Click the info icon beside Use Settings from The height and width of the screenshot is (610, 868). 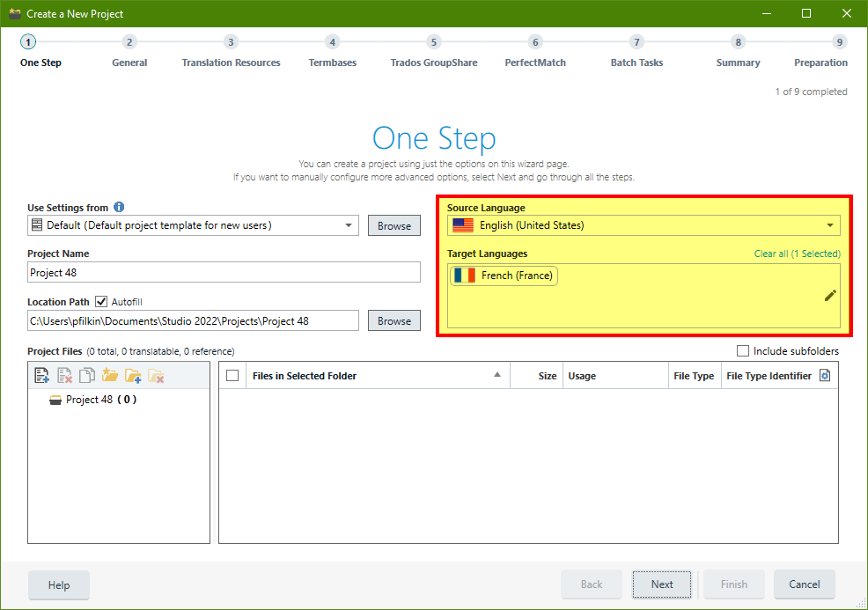click(x=119, y=207)
